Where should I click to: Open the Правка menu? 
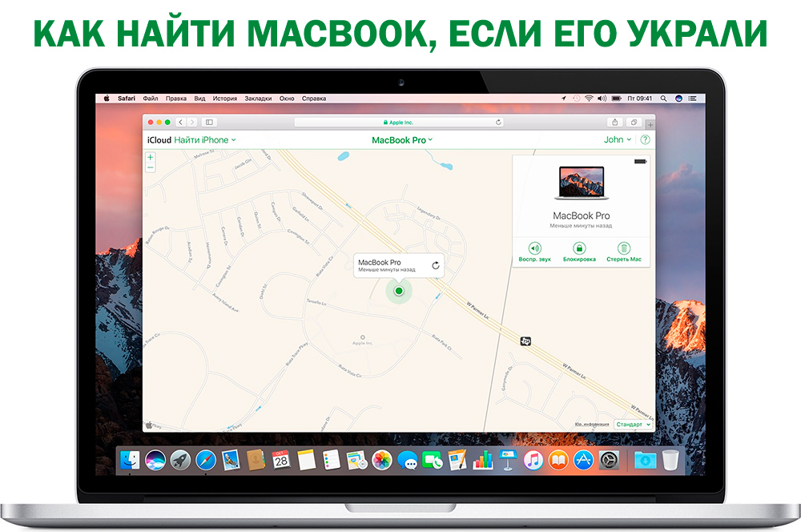(x=175, y=98)
